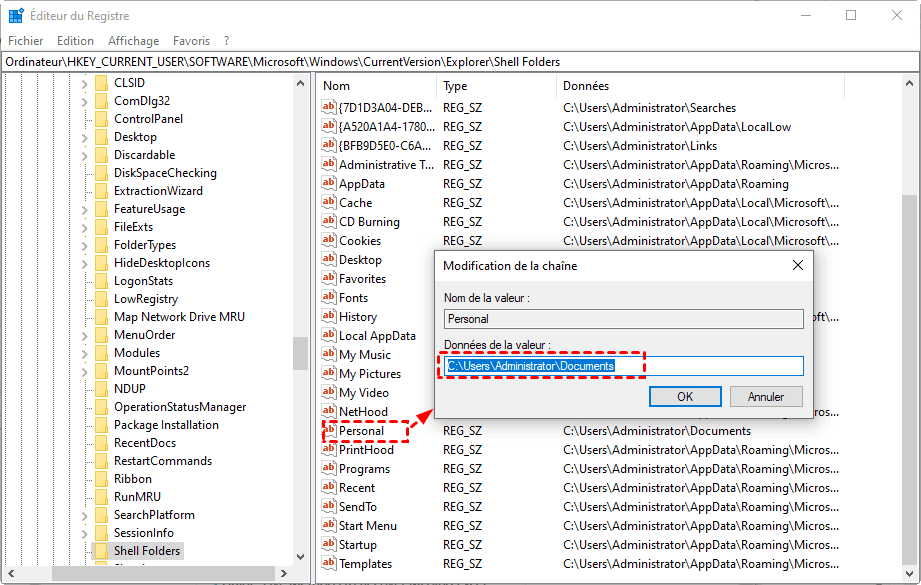Viewport: 921px width, 585px height.
Task: Select the Local AppData value name
Action: coord(377,335)
